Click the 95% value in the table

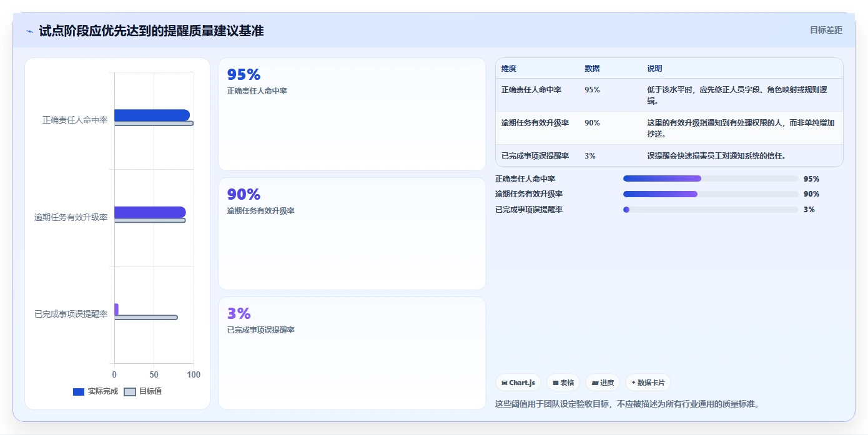click(592, 90)
